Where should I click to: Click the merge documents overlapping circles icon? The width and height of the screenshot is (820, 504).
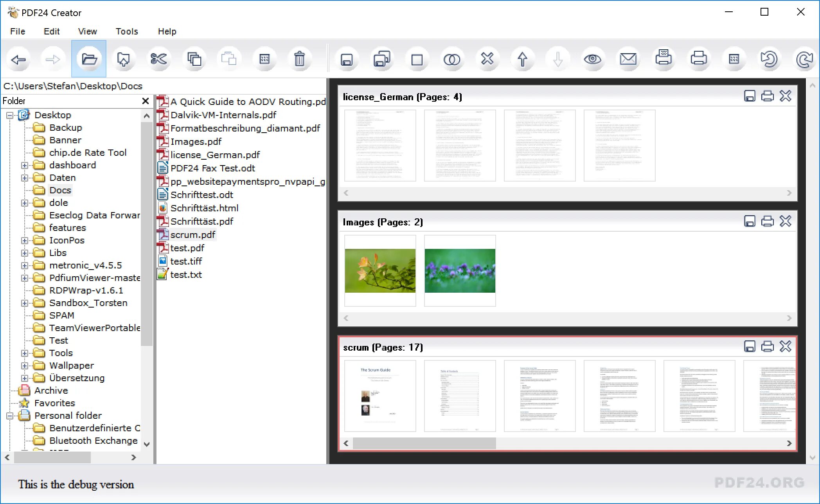452,59
